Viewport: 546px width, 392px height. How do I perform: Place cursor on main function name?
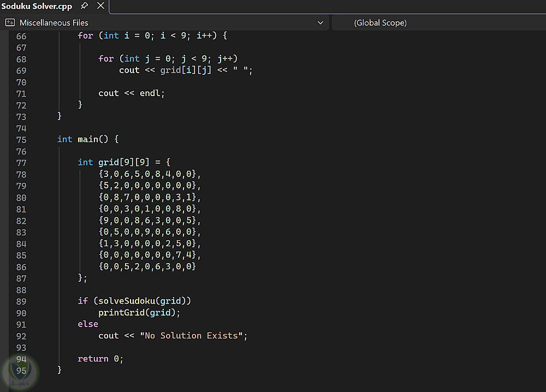click(88, 139)
